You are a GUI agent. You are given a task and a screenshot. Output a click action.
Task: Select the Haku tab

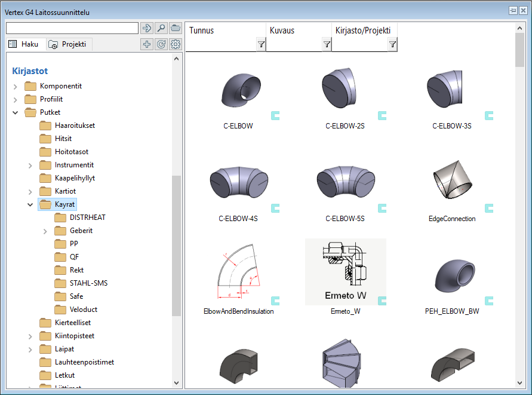24,44
